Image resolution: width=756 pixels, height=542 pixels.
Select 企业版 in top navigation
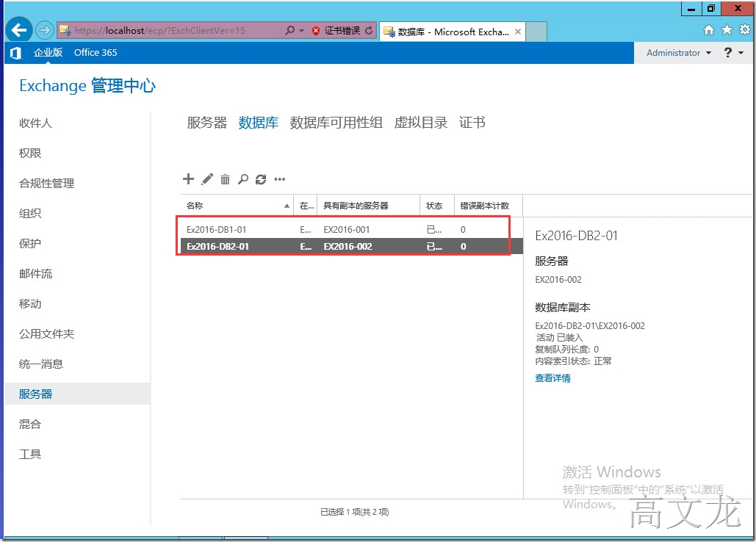48,53
